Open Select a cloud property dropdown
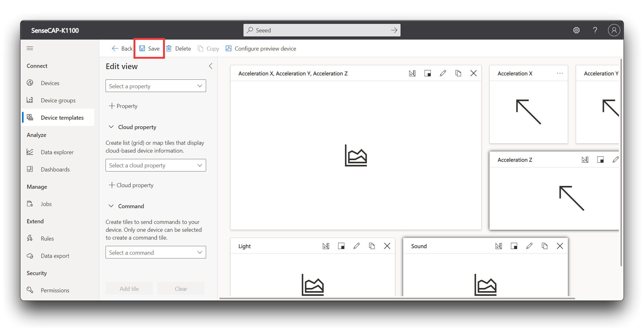Screen dimensions: 644x331 156,165
